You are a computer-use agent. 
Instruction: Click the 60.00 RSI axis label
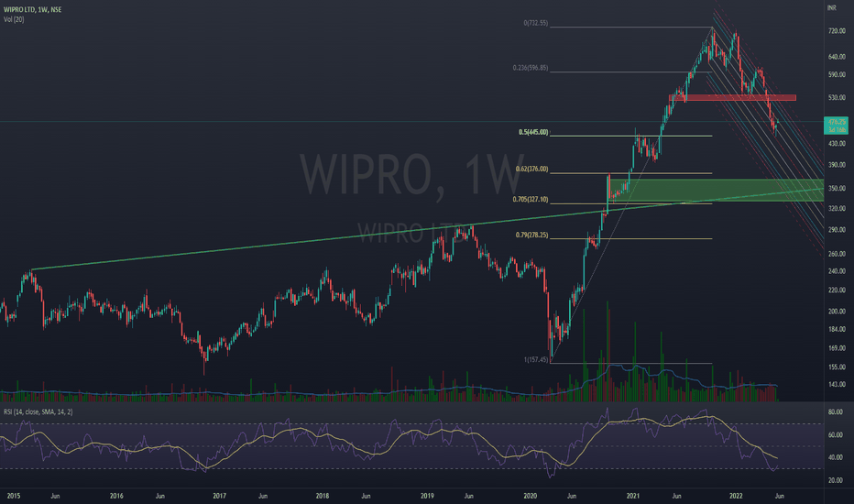[836, 435]
